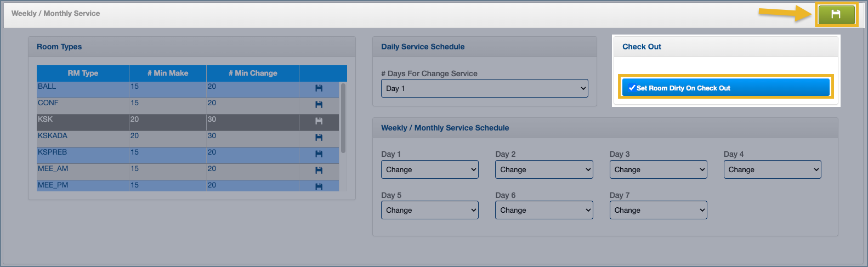Save the KSPREB room type row
Viewport: 868px width, 267px height.
click(319, 154)
